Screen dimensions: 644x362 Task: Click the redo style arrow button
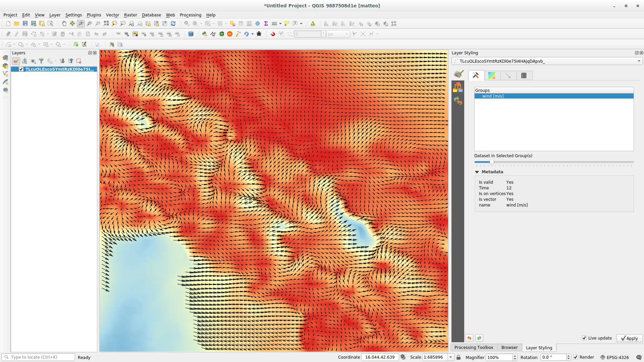(x=479, y=338)
